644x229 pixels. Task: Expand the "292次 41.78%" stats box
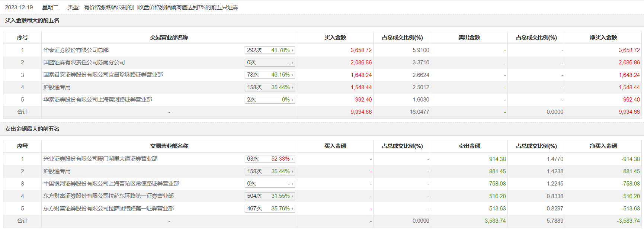point(270,50)
